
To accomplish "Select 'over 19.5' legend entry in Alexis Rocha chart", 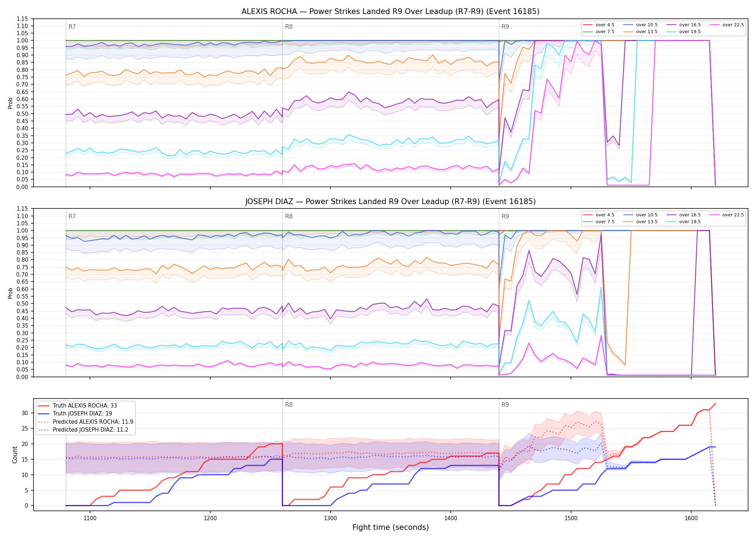I will (x=684, y=32).
